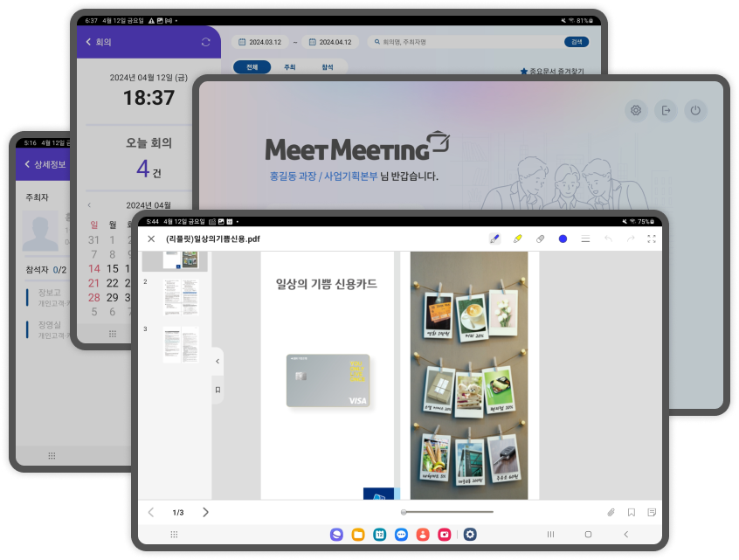Open the Calendar dock icon
Image resolution: width=739 pixels, height=560 pixels.
click(x=380, y=535)
